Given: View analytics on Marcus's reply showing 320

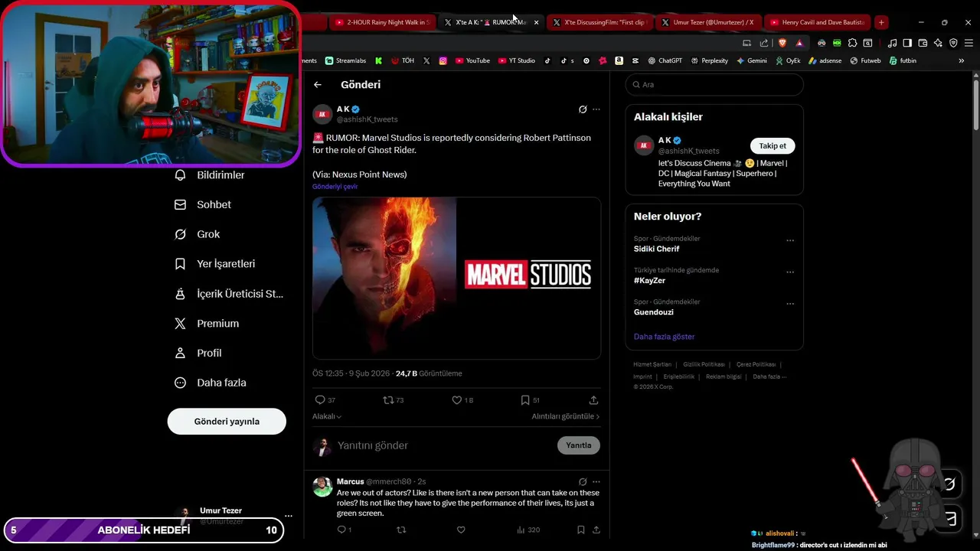Looking at the screenshot, I should (528, 530).
